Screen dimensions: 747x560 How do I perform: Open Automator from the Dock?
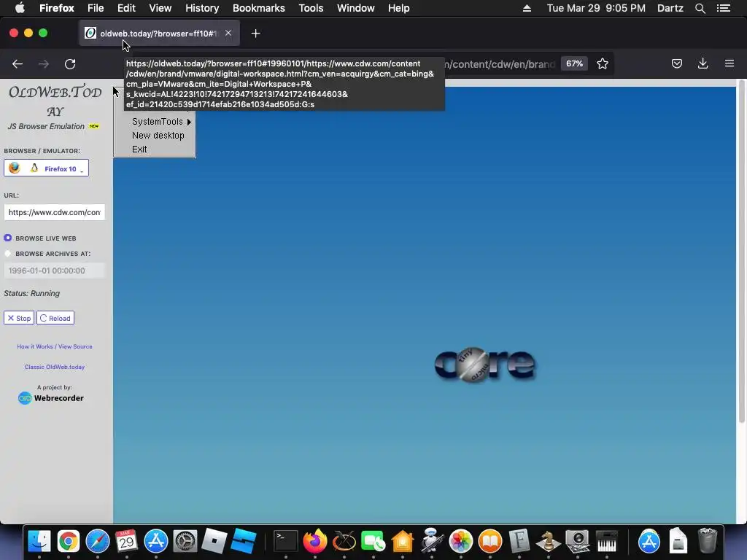coord(432,541)
